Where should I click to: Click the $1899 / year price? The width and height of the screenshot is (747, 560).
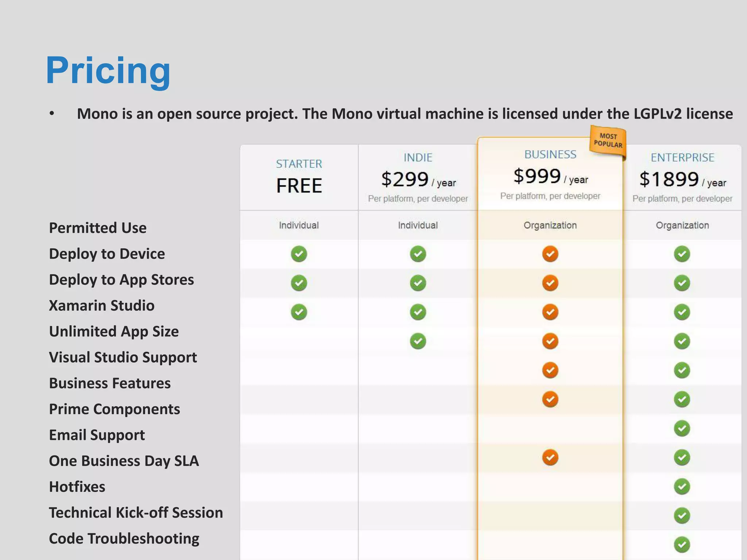682,180
